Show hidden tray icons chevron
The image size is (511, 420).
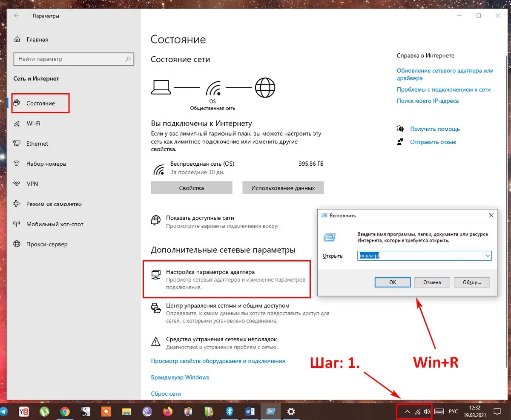point(407,412)
